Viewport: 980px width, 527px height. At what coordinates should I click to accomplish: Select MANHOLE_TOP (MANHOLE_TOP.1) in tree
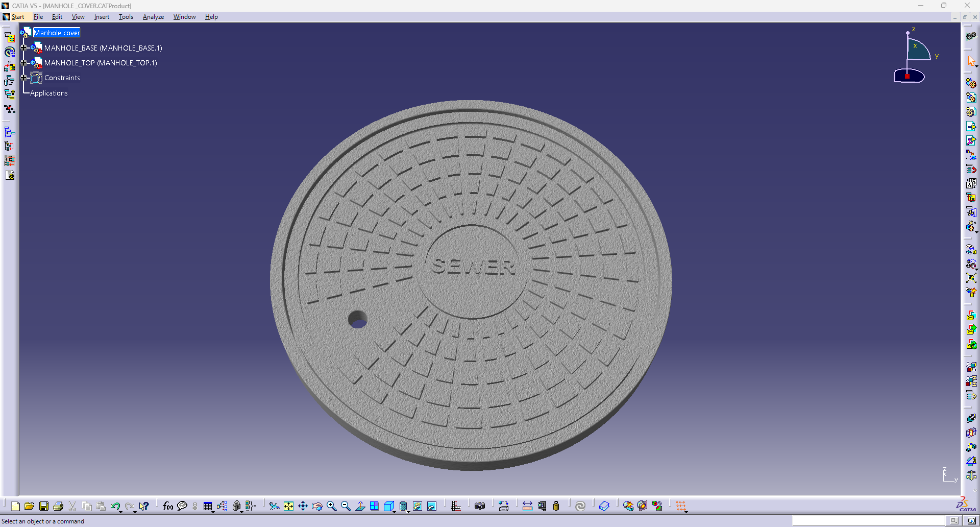pyautogui.click(x=101, y=63)
